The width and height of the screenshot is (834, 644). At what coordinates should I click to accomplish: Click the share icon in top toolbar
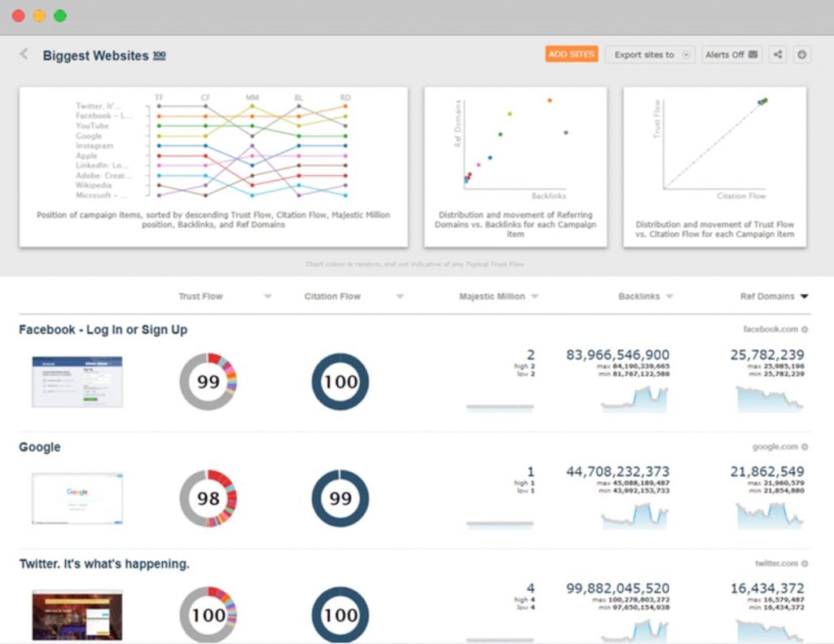point(778,55)
